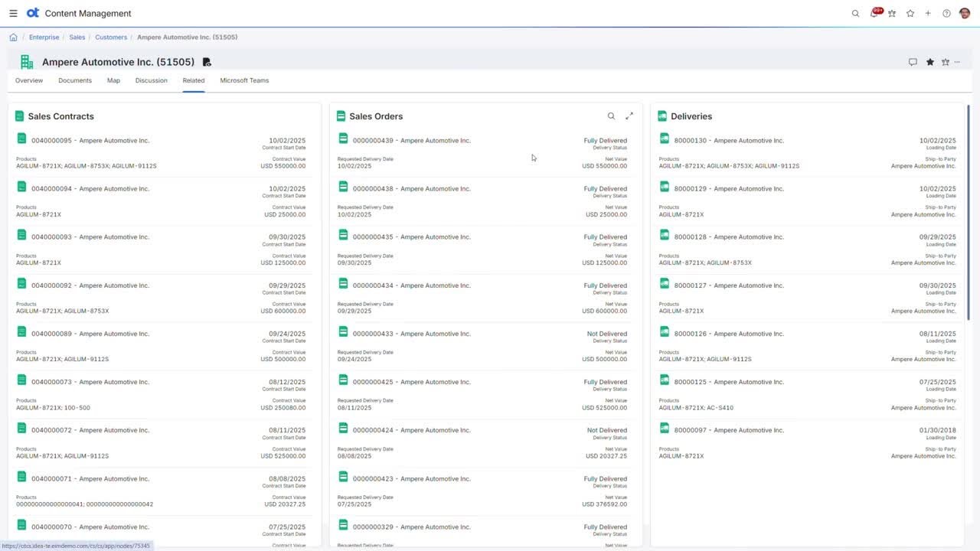
Task: Open delivery 80000129
Action: pyautogui.click(x=729, y=189)
